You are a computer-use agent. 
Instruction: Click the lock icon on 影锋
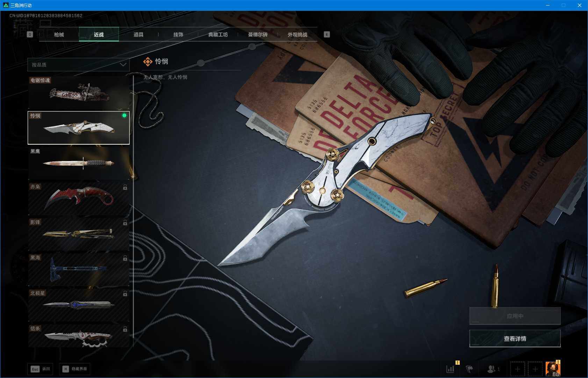(x=125, y=223)
